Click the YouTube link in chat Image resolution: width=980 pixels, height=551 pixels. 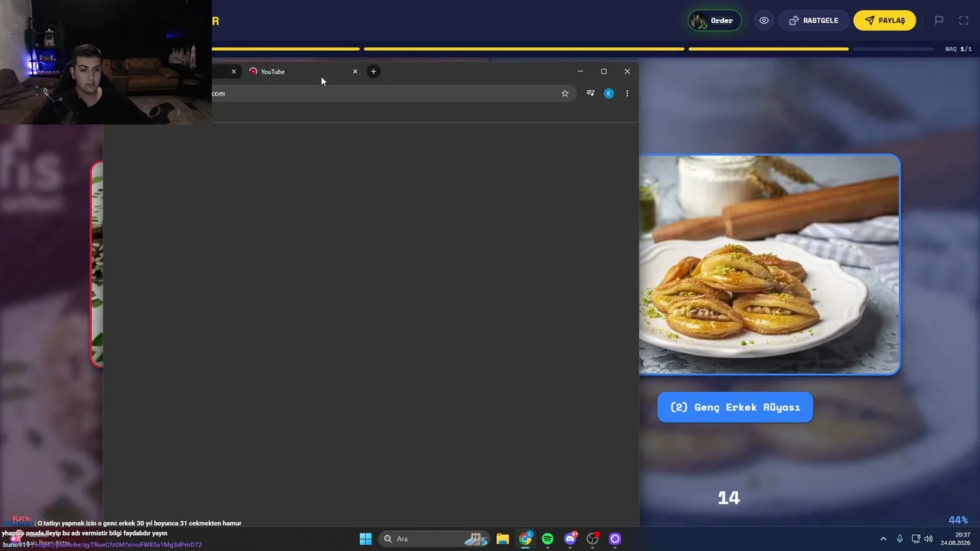click(x=116, y=545)
